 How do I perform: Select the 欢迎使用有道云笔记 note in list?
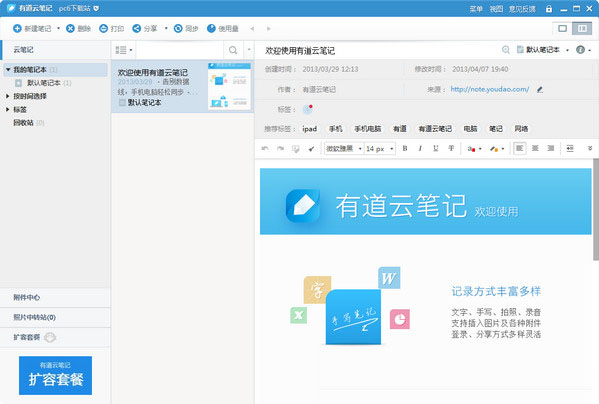click(x=183, y=86)
